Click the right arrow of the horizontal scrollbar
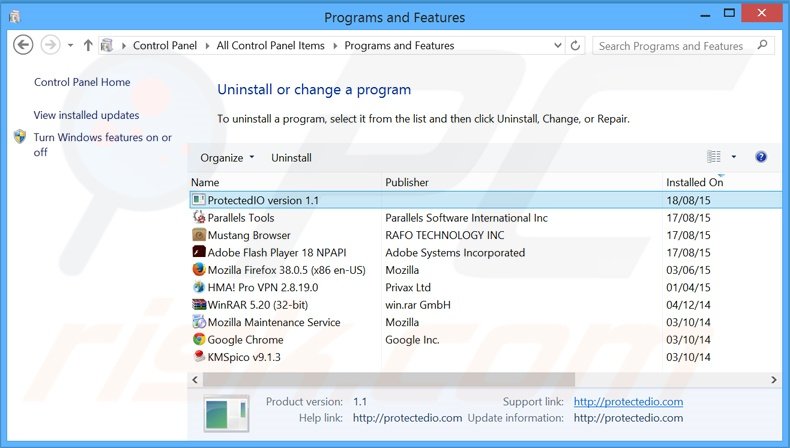The image size is (790, 448). click(774, 379)
